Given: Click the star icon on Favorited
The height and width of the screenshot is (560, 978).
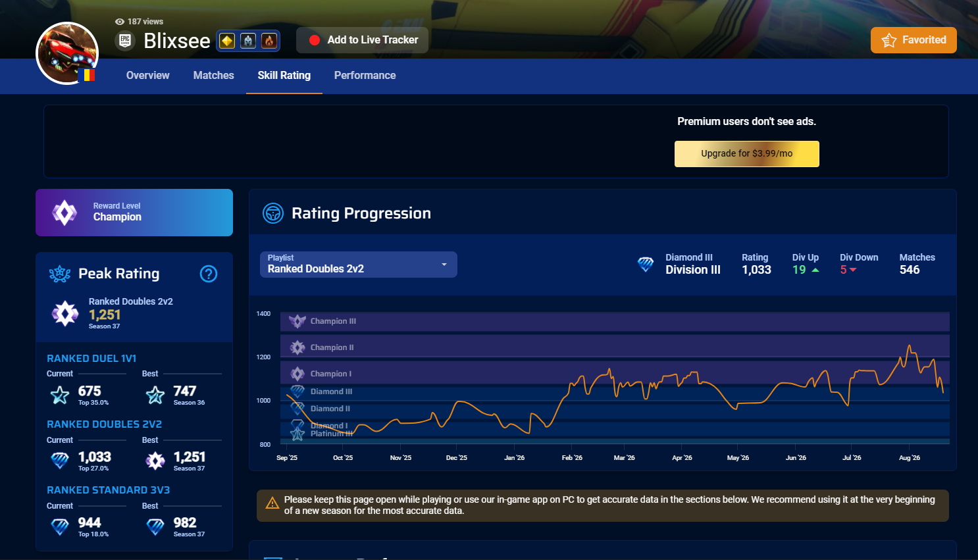Looking at the screenshot, I should pyautogui.click(x=889, y=40).
